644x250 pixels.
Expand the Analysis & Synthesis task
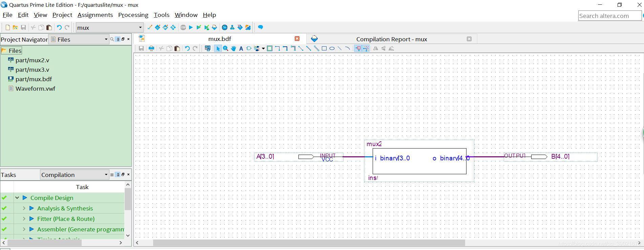(24, 208)
